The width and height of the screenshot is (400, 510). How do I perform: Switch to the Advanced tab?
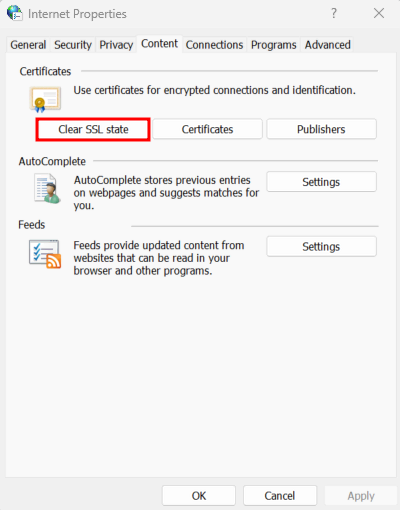pyautogui.click(x=327, y=45)
